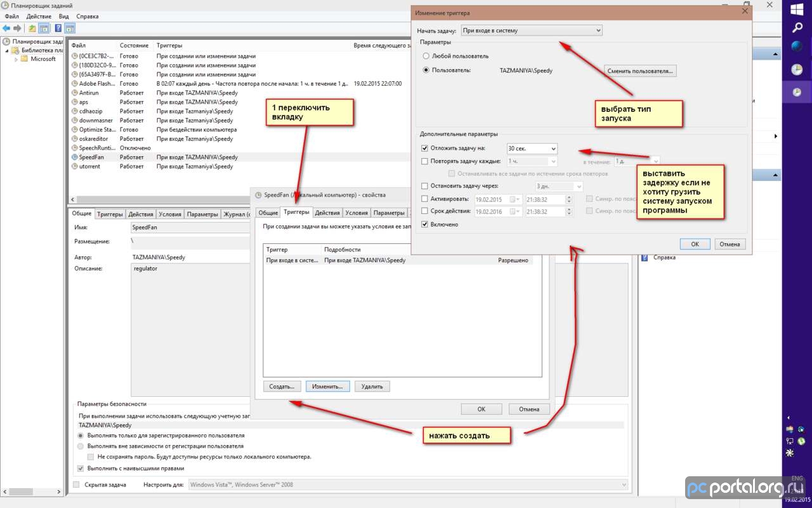
Task: Click the blue Help question-mark toolbar icon
Action: (58, 28)
